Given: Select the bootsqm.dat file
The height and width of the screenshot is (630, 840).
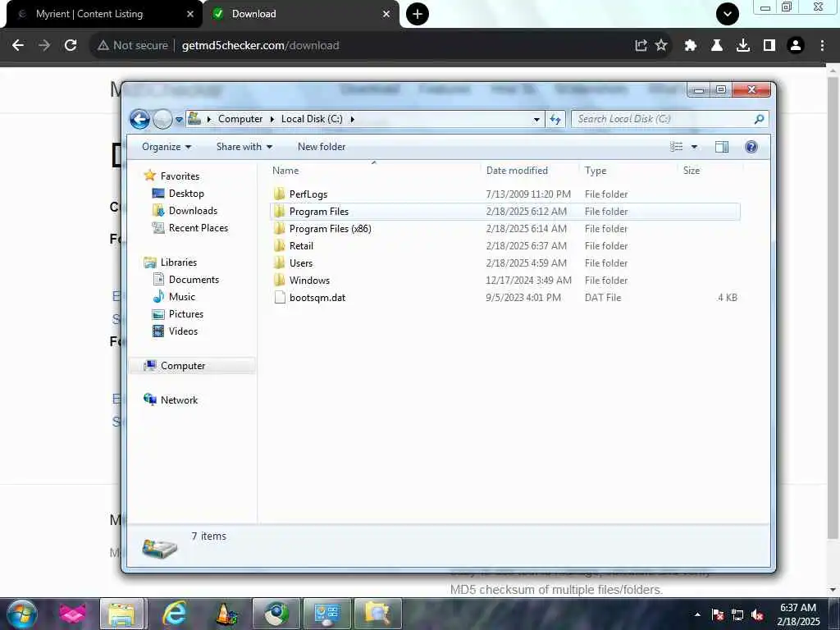Looking at the screenshot, I should point(505,297).
